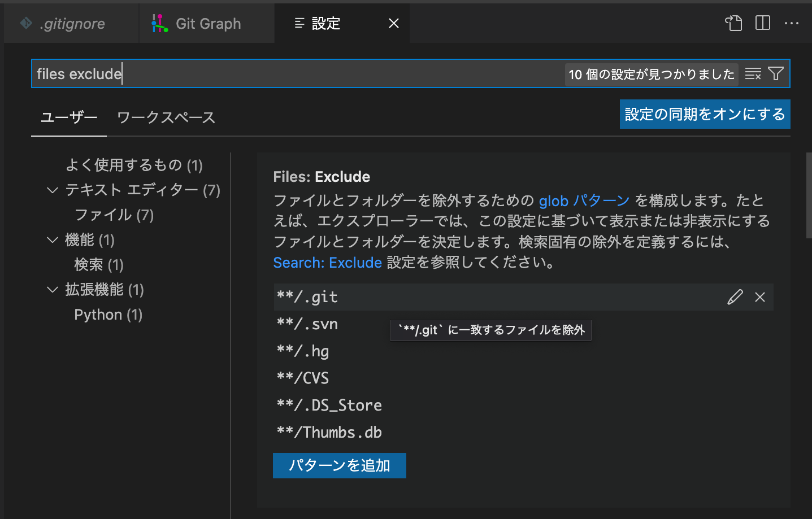
Task: Open settings as JSON
Action: 733,23
